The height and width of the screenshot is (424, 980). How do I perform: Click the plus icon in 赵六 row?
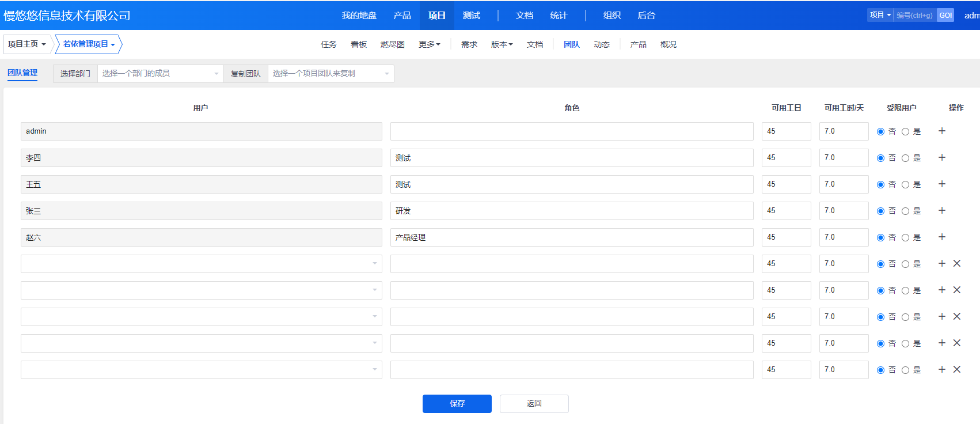point(942,237)
